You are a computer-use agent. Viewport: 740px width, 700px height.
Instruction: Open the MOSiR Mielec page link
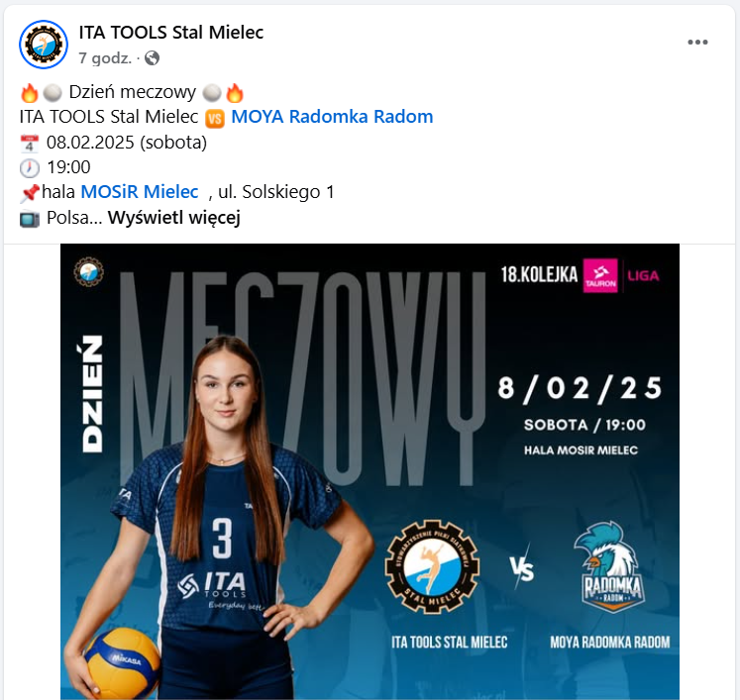coord(140,192)
